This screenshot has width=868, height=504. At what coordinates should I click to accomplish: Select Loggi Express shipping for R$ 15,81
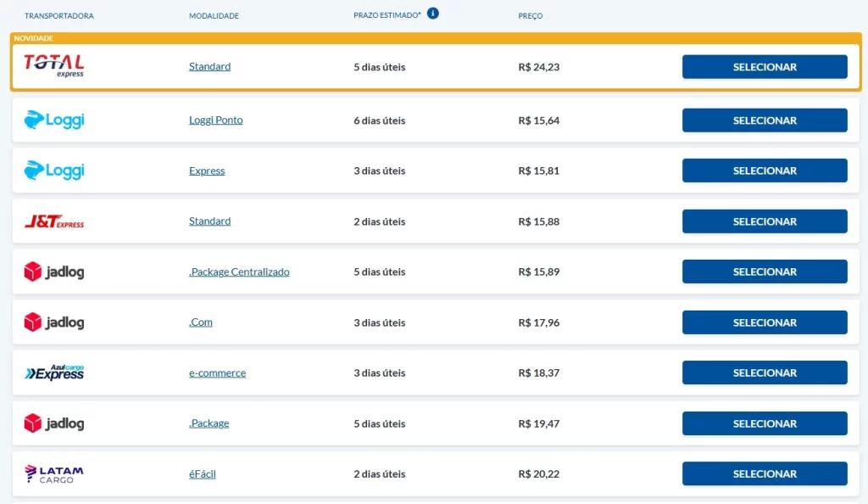click(x=765, y=171)
